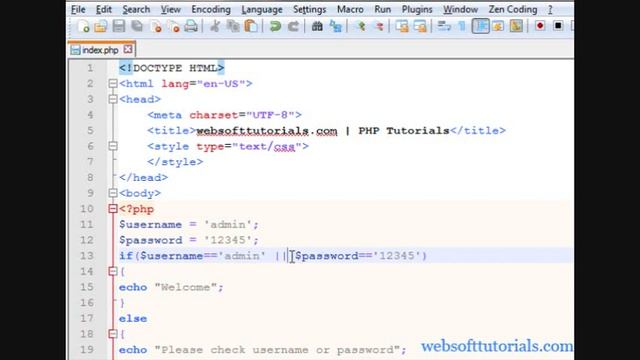
Task: Click the Close All toolbar icon
Action: coord(174,27)
